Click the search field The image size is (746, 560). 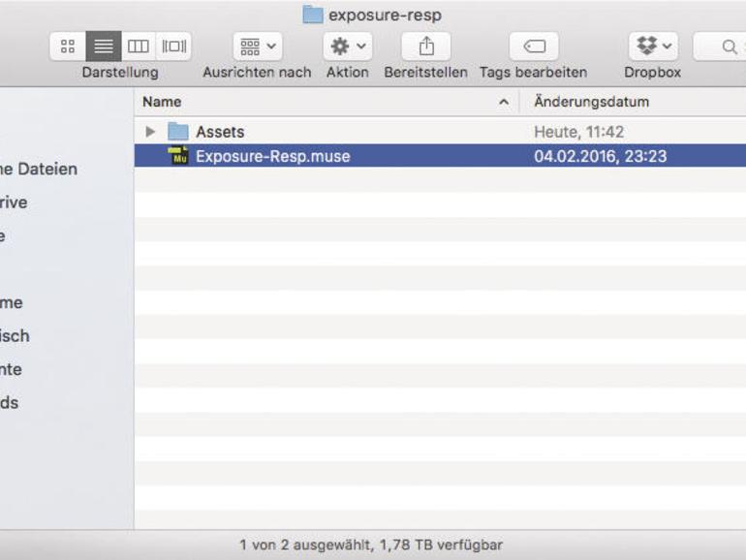click(719, 47)
